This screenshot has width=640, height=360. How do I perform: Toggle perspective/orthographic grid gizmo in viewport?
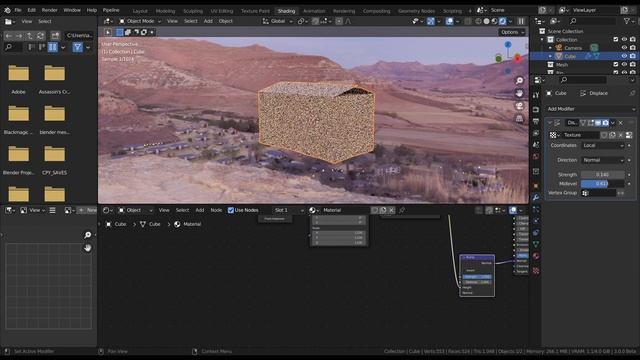tap(519, 119)
